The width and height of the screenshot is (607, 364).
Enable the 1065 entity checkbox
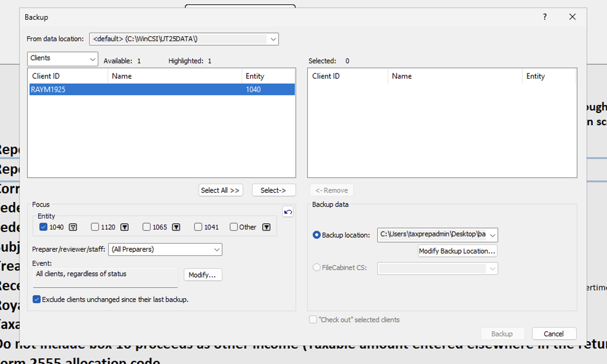point(147,227)
